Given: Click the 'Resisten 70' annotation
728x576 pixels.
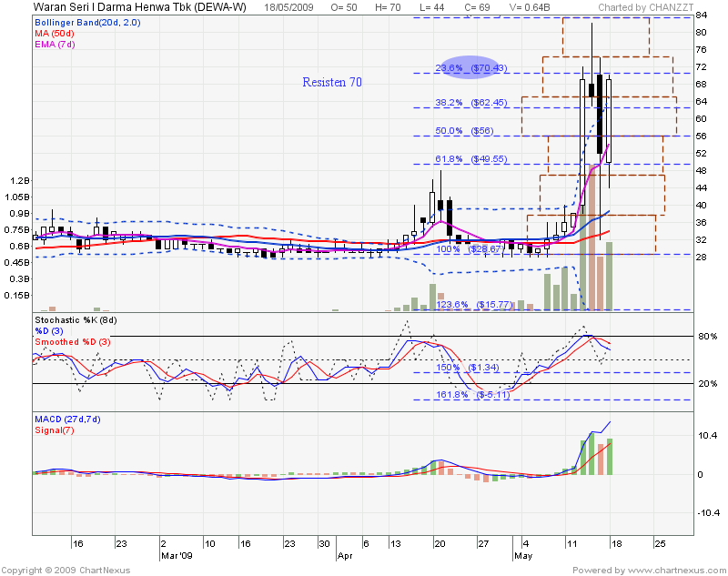Looking at the screenshot, I should (332, 82).
